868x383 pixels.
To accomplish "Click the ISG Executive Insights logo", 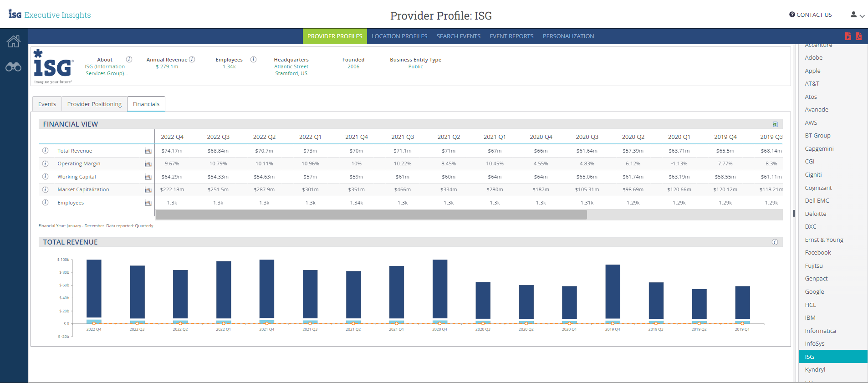I will 50,15.
